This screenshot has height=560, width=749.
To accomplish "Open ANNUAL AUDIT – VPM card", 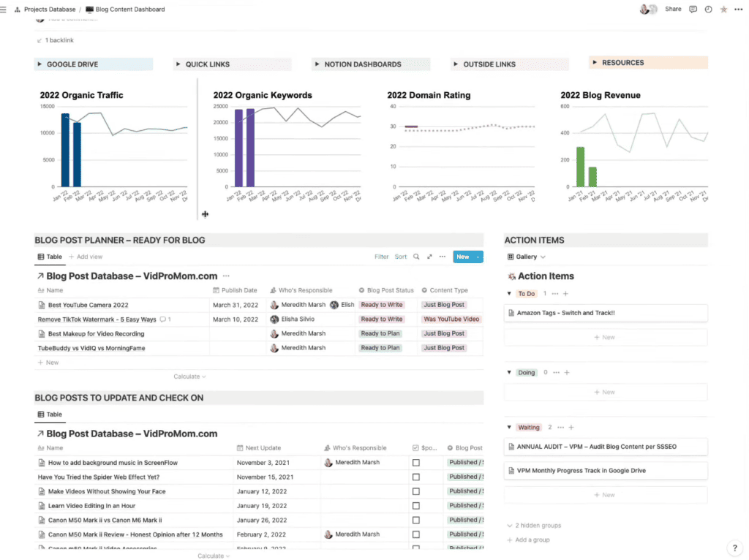I will [606, 447].
